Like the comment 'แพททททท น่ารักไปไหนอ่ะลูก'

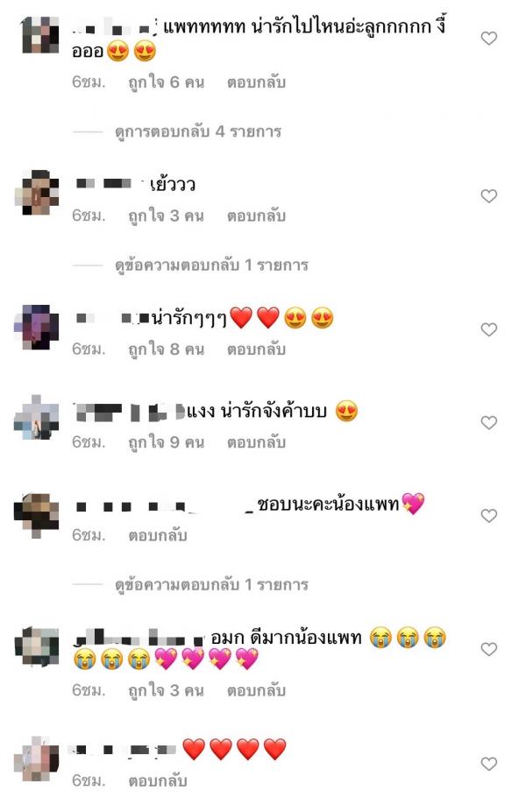coord(488,38)
